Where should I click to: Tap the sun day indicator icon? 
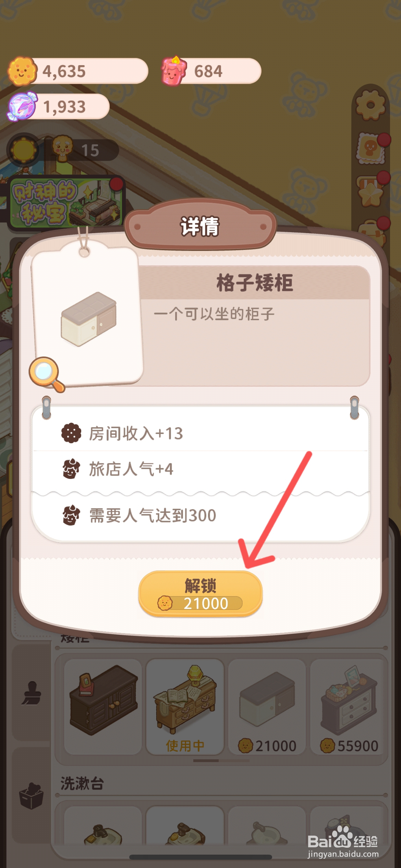(23, 150)
